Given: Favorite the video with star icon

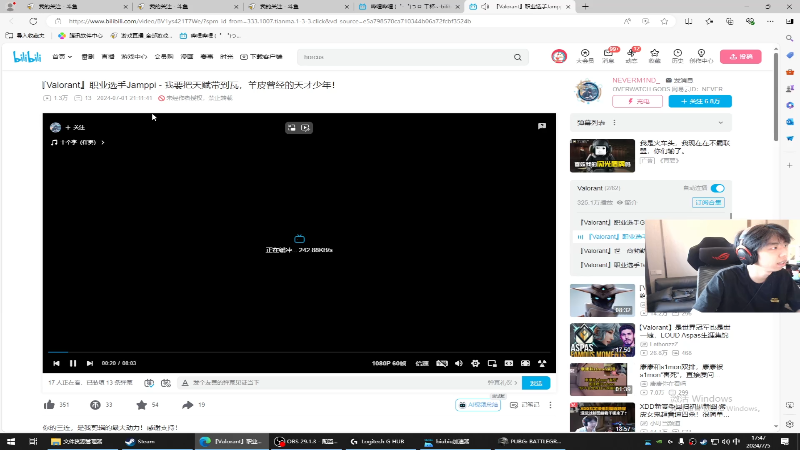Looking at the screenshot, I should coord(141,405).
